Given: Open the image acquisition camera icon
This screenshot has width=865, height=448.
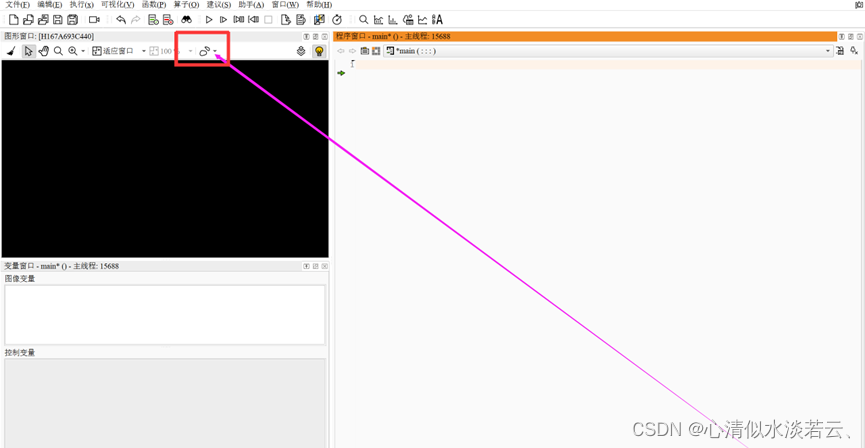Looking at the screenshot, I should [94, 20].
